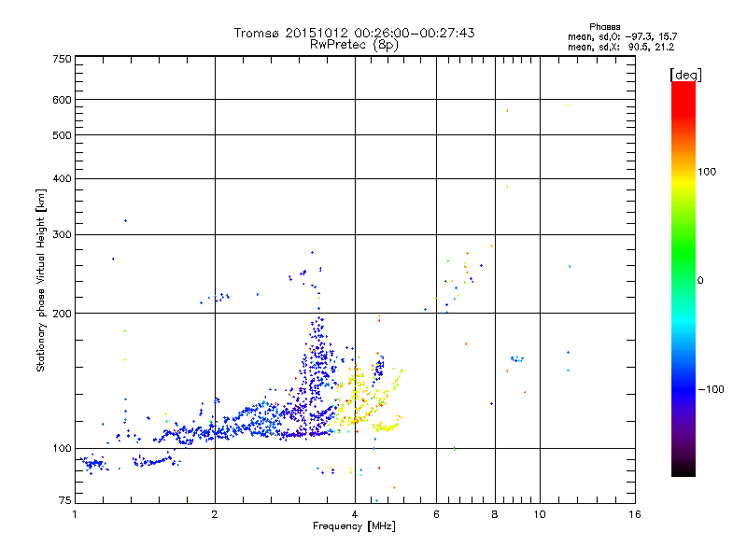This screenshot has width=747, height=560.
Task: Click the x-axis tick label '2'
Action: tap(215, 514)
